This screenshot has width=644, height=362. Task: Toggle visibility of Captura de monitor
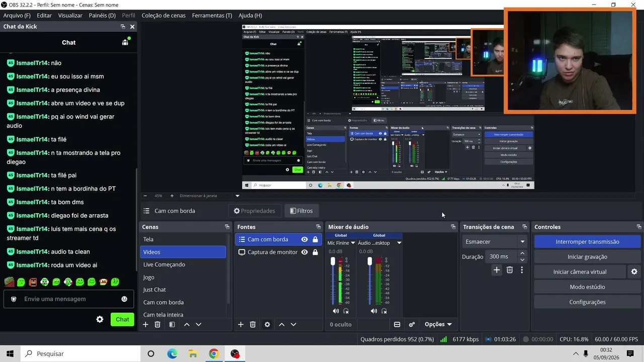coord(304,252)
